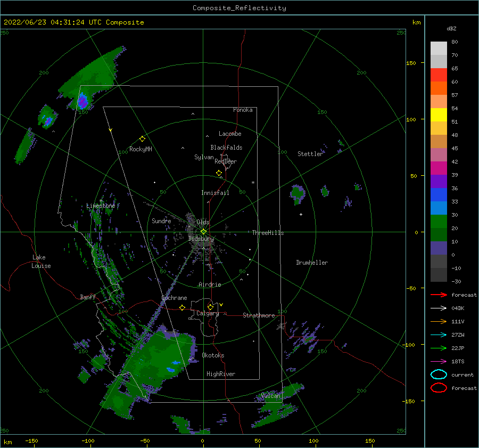Click the yellow diamond marker south of RedDeer
The width and height of the screenshot is (479, 448).
click(219, 173)
